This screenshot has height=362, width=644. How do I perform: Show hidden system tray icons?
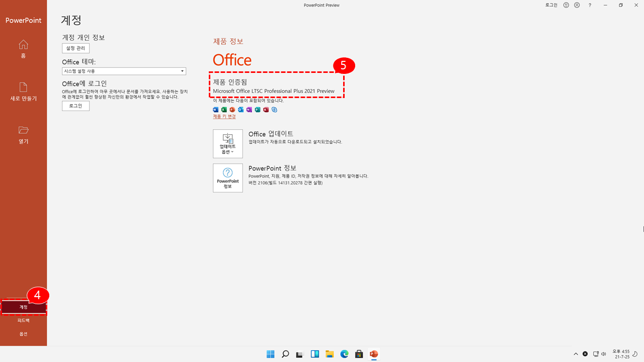click(x=576, y=354)
